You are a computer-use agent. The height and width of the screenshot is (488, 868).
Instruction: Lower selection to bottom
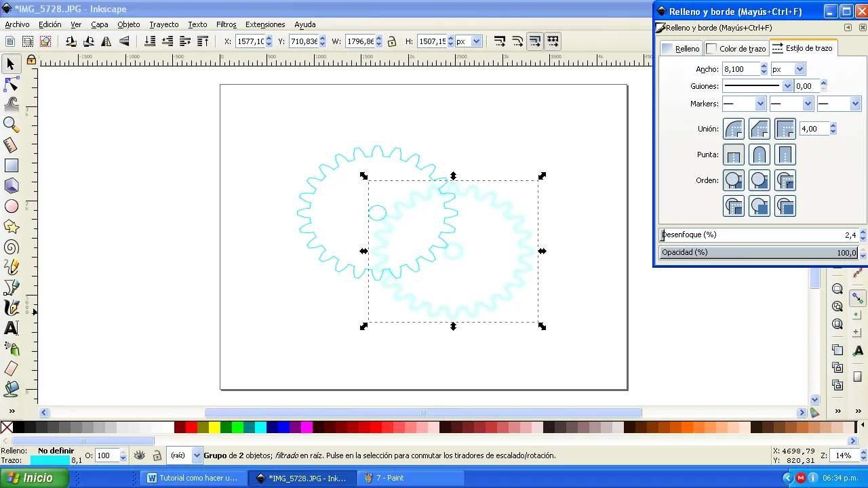[150, 41]
